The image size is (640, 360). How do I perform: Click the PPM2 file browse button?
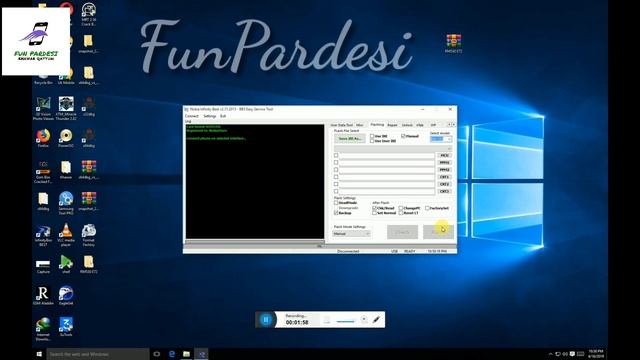point(444,170)
